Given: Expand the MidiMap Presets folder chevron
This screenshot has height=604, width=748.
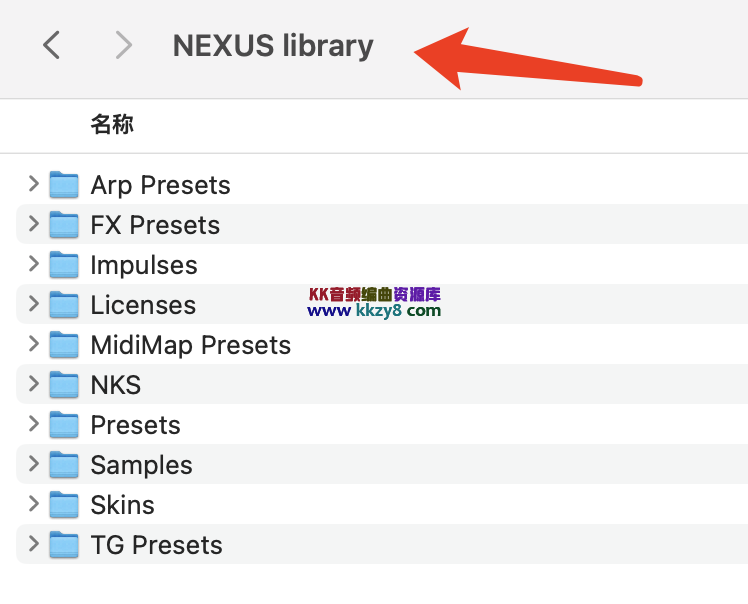Looking at the screenshot, I should 33,344.
